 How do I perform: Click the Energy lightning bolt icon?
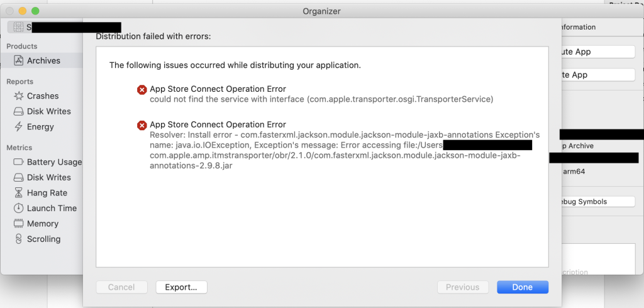pos(18,127)
